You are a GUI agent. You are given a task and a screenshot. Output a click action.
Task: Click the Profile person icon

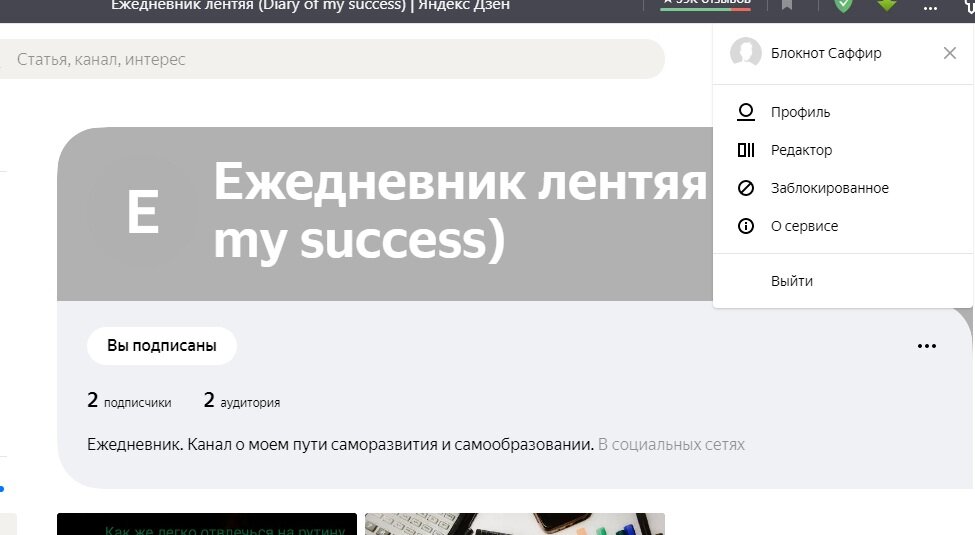point(746,112)
